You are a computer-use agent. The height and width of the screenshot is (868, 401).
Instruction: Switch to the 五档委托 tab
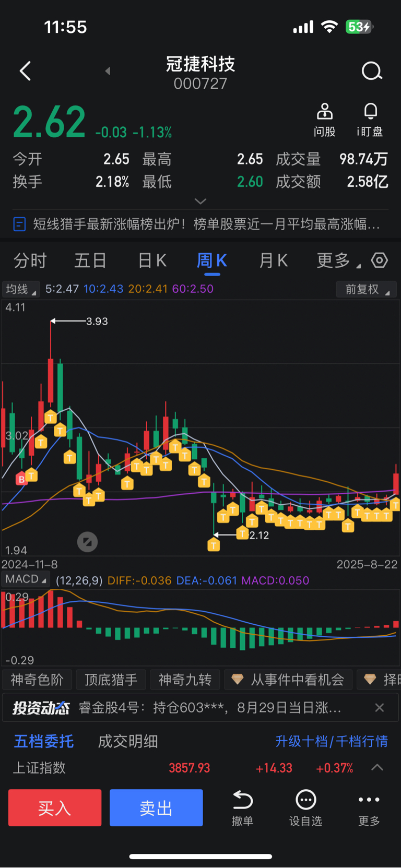point(44,741)
